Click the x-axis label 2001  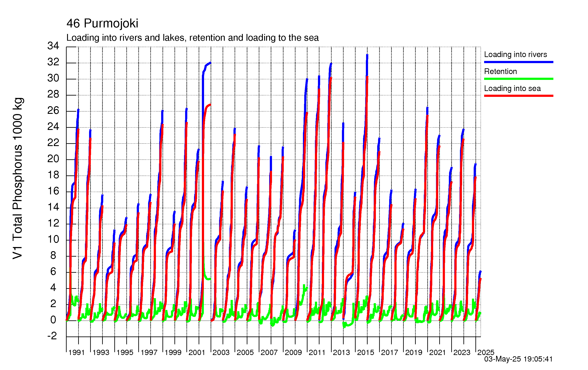point(197,352)
